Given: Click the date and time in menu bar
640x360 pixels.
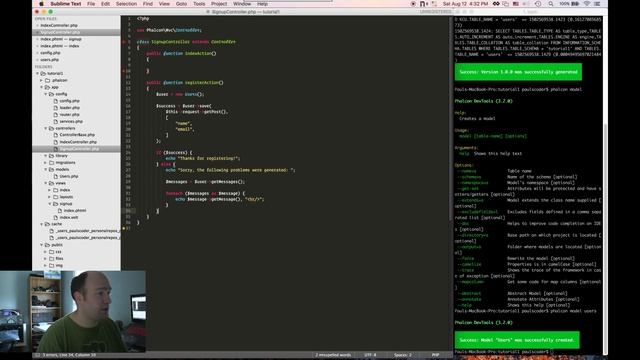Looking at the screenshot, I should [x=465, y=4].
